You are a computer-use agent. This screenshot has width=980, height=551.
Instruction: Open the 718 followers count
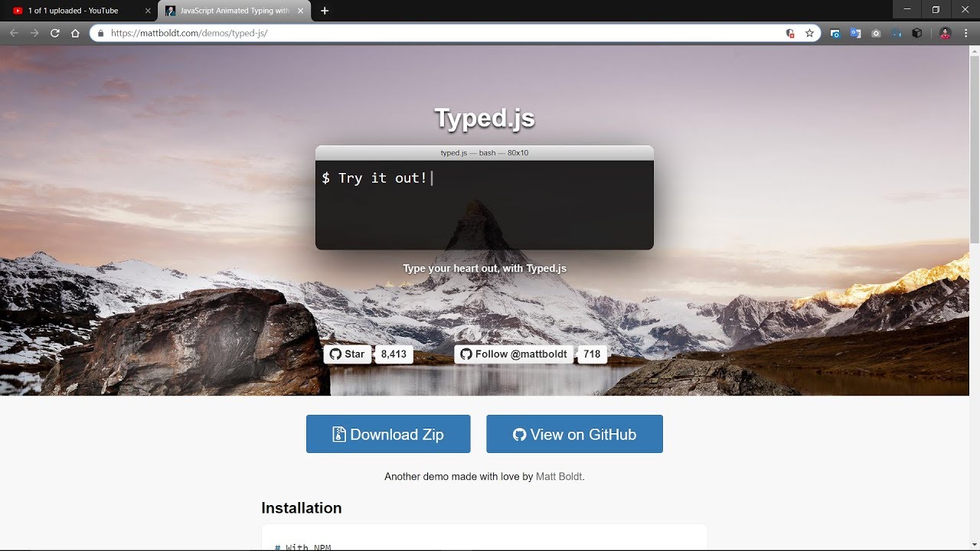click(592, 354)
